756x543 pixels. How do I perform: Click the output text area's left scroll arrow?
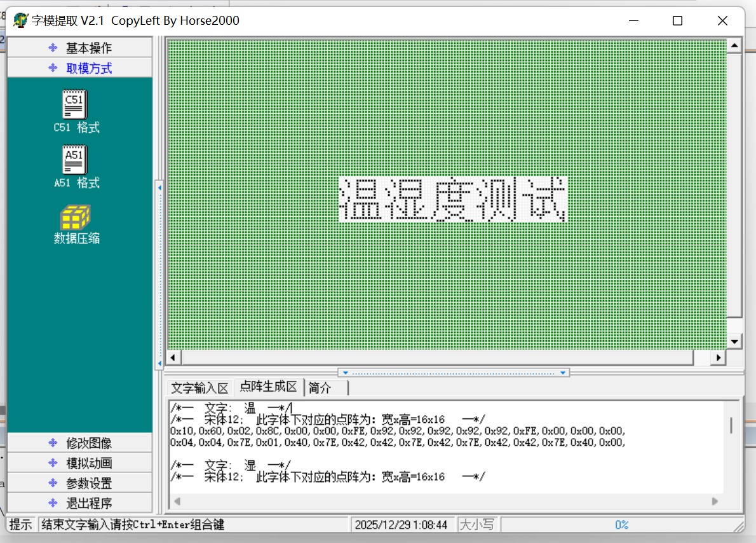point(177,502)
